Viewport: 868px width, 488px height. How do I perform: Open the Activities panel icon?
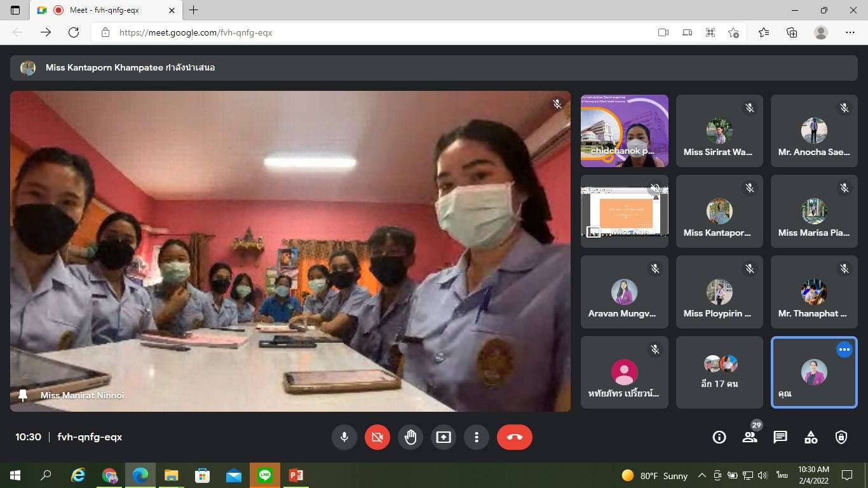click(x=811, y=437)
